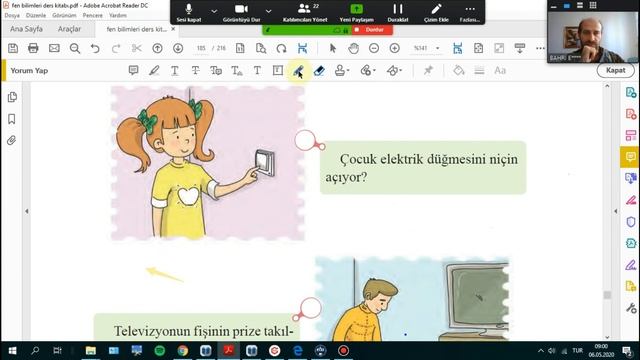Viewport: 640px width, 360px height.
Task: Open Chrome from the taskbar
Action: [x=183, y=351]
